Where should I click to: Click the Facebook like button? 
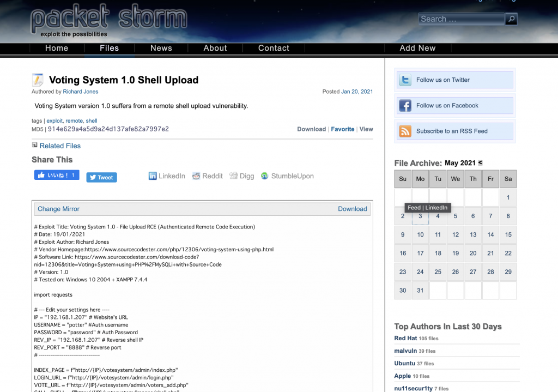pyautogui.click(x=57, y=175)
